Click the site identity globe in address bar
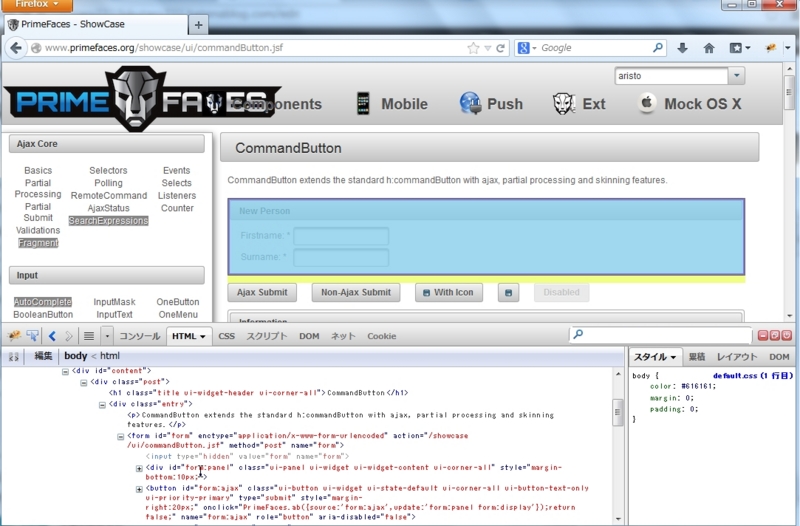Screen dimensions: 800x526 [x=36, y=48]
